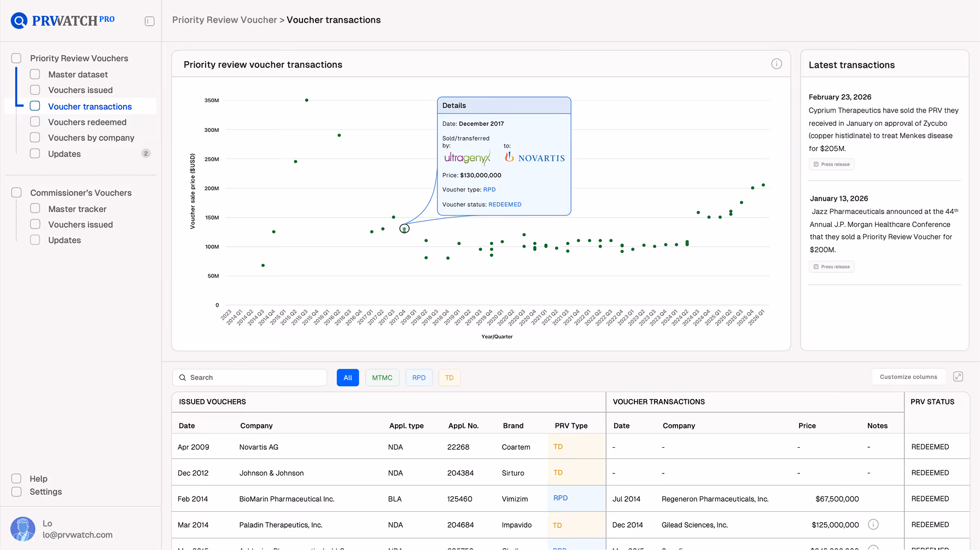
Task: Open chart info icon
Action: [x=777, y=64]
